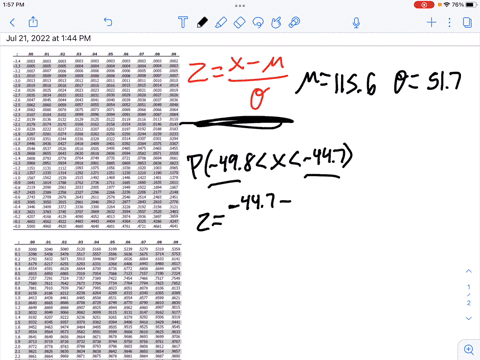
Task: Tap the note title date 'Jul 21, 2022 at 1:44 PM'
Action: pyautogui.click(x=48, y=38)
